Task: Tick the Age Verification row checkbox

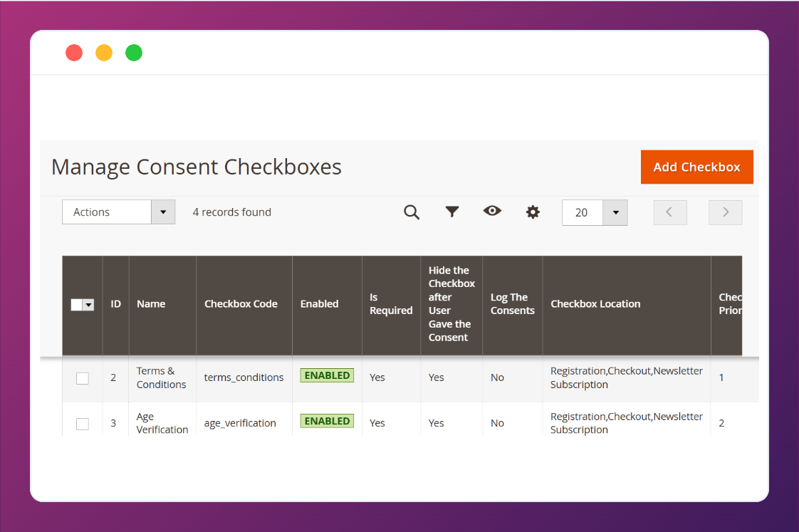Action: [83, 424]
